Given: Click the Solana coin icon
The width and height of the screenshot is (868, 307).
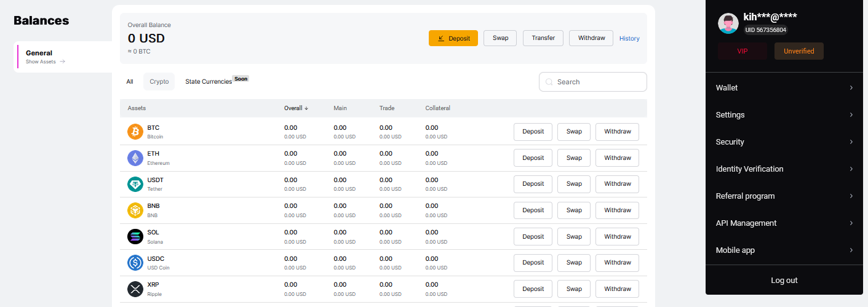Looking at the screenshot, I should 135,237.
